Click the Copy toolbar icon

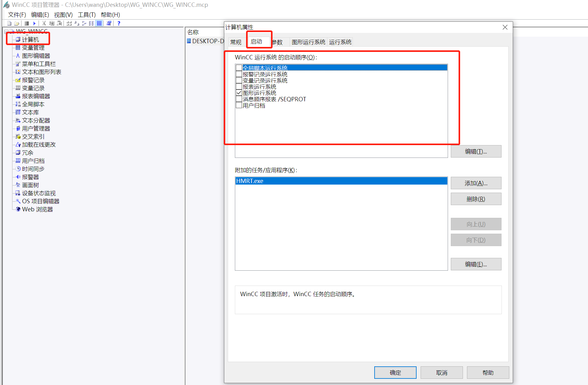click(x=52, y=23)
